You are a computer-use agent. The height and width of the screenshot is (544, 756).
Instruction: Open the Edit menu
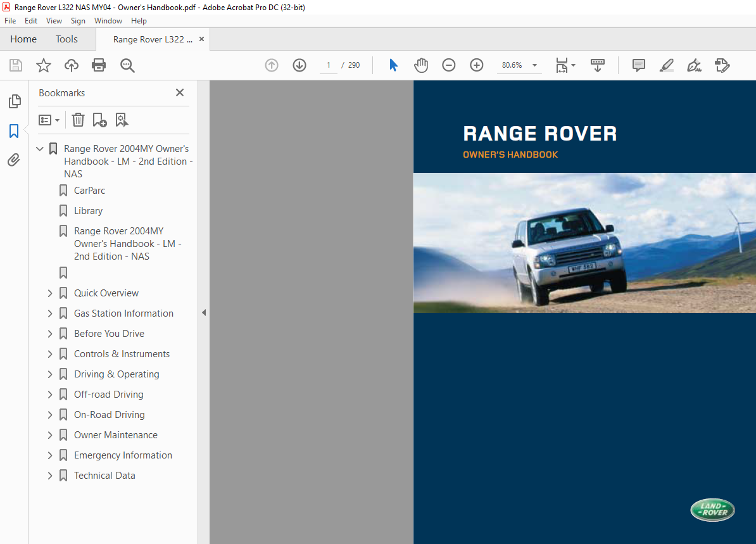click(x=31, y=21)
